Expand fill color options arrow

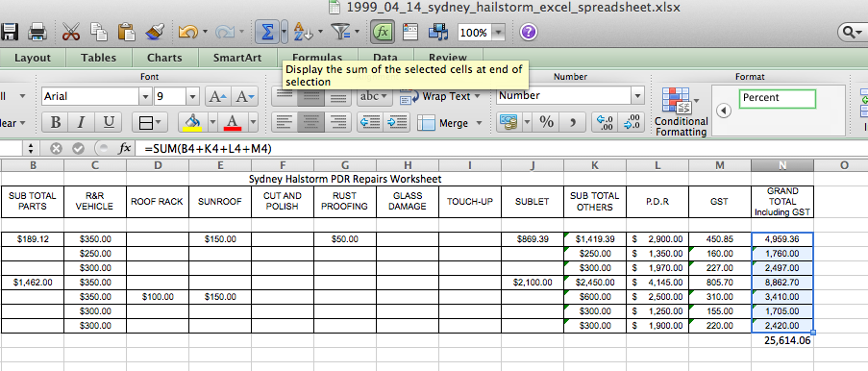[212, 122]
